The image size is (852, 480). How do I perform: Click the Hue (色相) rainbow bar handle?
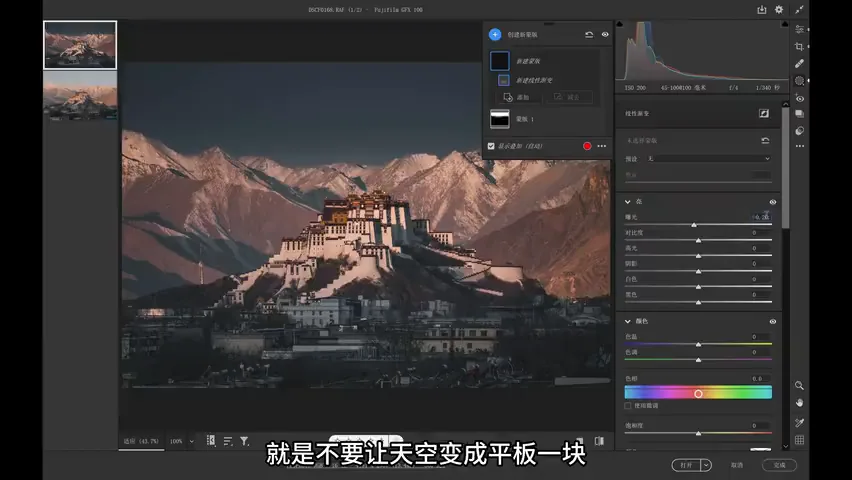click(x=698, y=394)
